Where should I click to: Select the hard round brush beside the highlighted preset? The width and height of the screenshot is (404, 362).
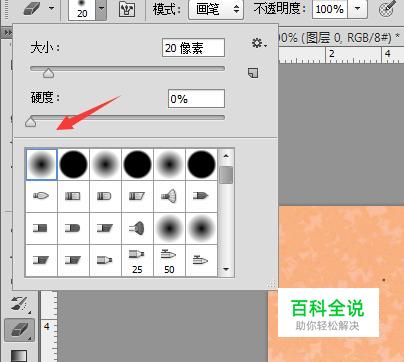coord(73,164)
